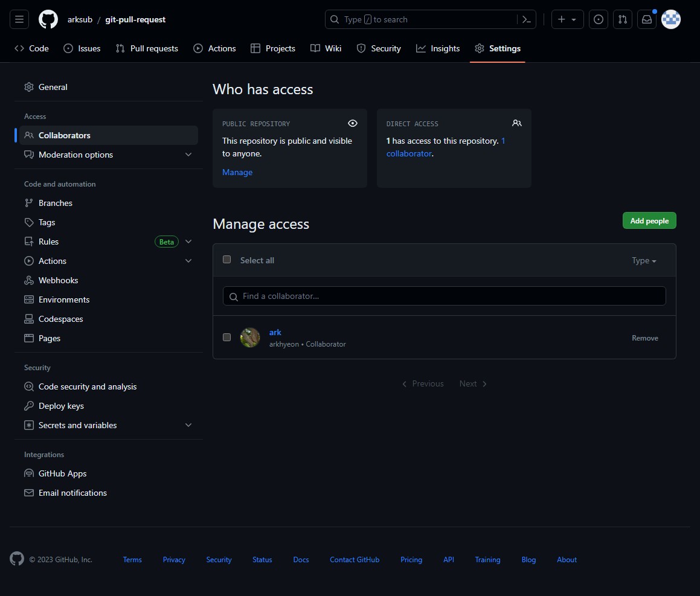Viewport: 700px width, 596px height.
Task: Switch to the Issues tab
Action: (82, 48)
